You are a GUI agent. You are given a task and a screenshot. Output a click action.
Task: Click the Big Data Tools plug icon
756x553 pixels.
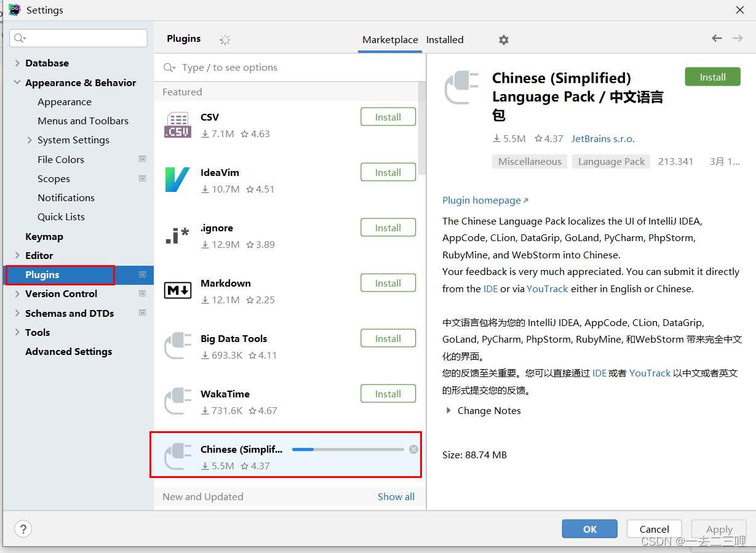(178, 346)
